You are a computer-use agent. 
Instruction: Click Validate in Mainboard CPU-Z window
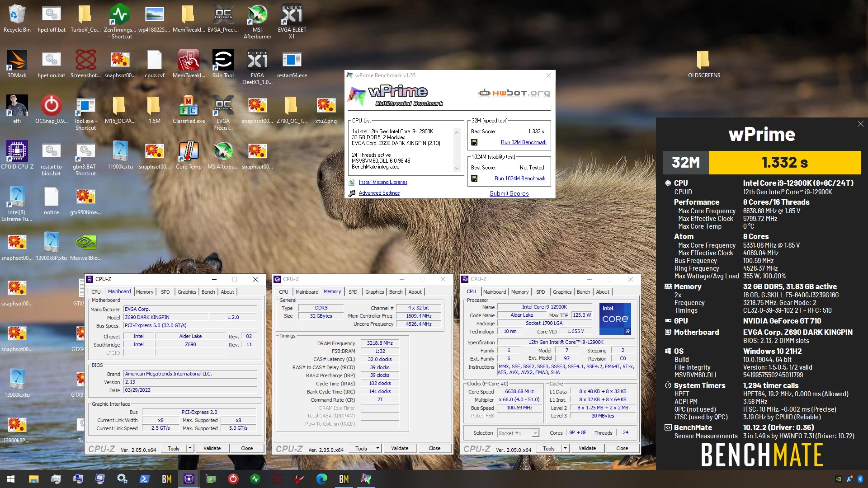coord(212,448)
